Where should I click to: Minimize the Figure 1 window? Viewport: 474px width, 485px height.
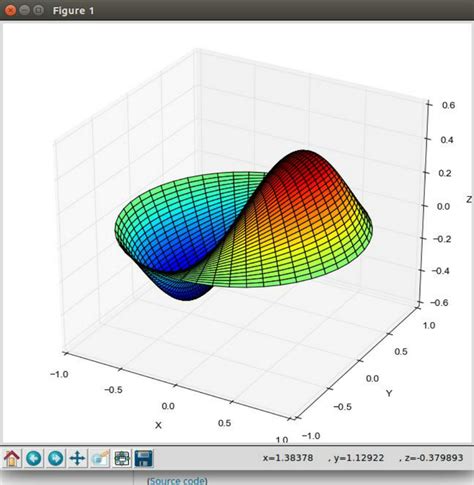tap(25, 10)
